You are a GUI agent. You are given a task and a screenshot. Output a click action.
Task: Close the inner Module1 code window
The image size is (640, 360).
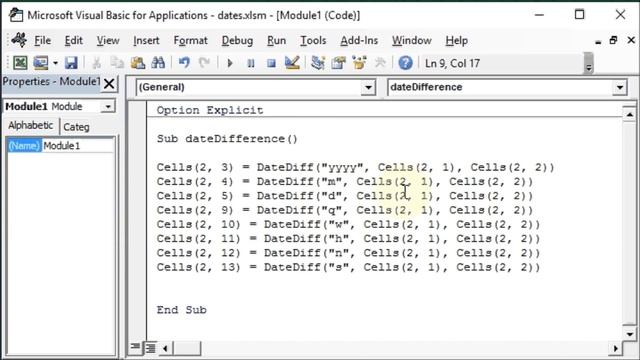tap(631, 40)
